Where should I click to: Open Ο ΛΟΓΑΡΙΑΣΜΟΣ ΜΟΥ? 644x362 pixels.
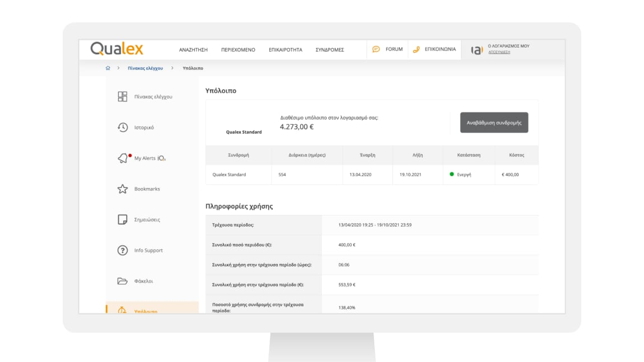508,46
